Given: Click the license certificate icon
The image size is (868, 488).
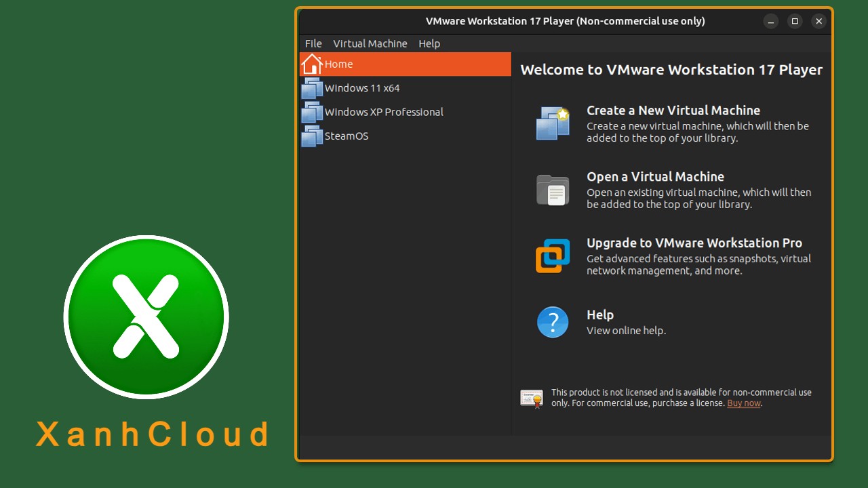Looking at the screenshot, I should click(532, 399).
